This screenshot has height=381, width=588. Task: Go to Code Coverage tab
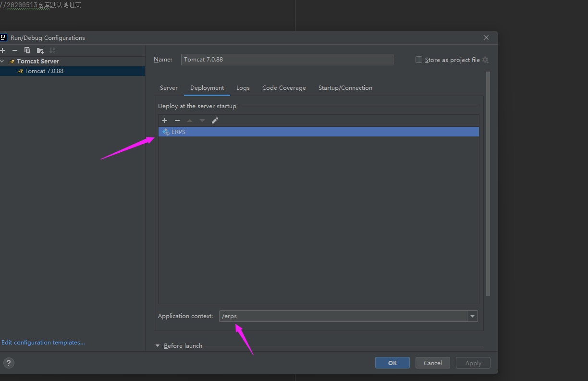[284, 88]
